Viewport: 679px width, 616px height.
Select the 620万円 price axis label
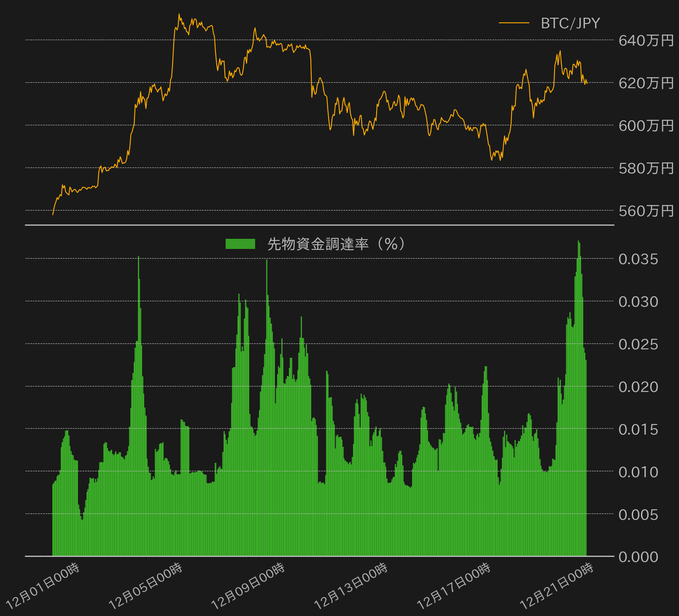[x=646, y=83]
